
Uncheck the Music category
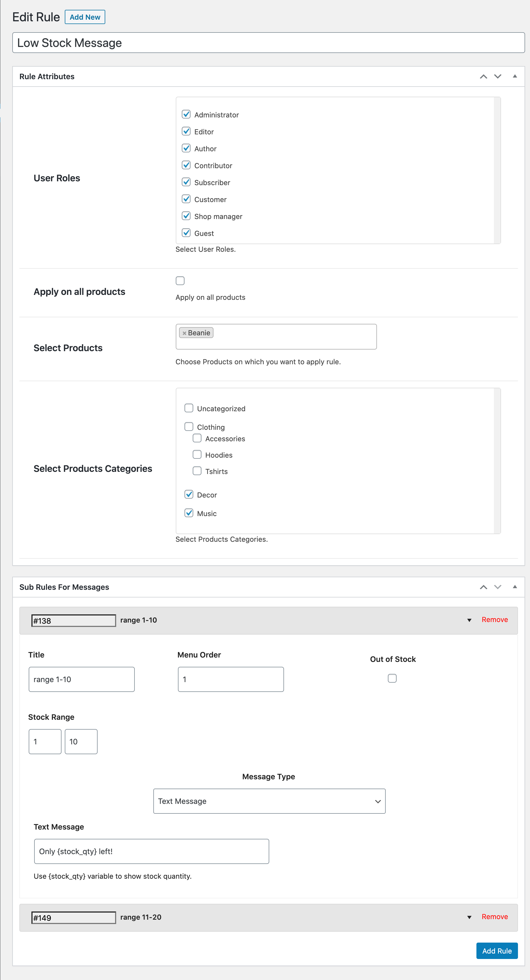point(189,513)
